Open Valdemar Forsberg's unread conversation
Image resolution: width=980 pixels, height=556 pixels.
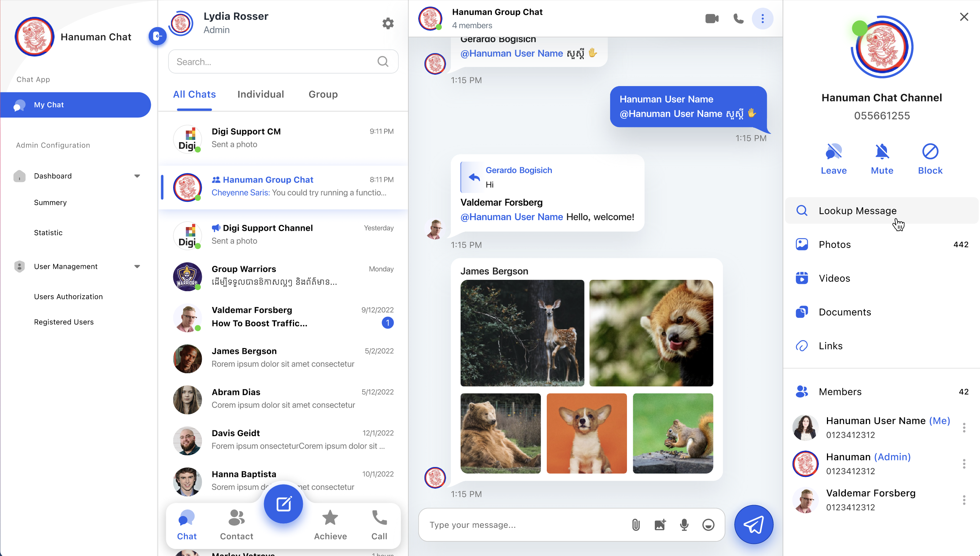point(283,317)
